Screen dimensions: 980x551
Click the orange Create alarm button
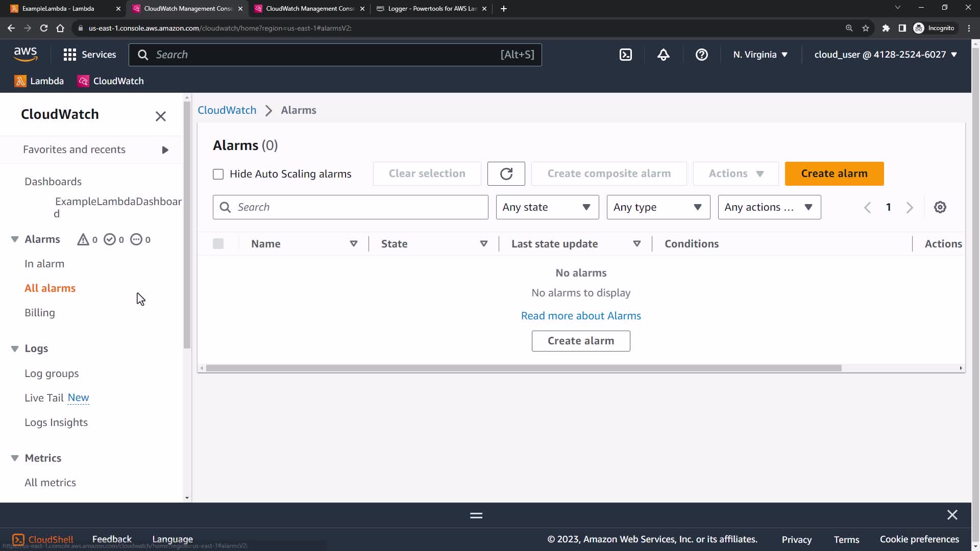click(834, 173)
